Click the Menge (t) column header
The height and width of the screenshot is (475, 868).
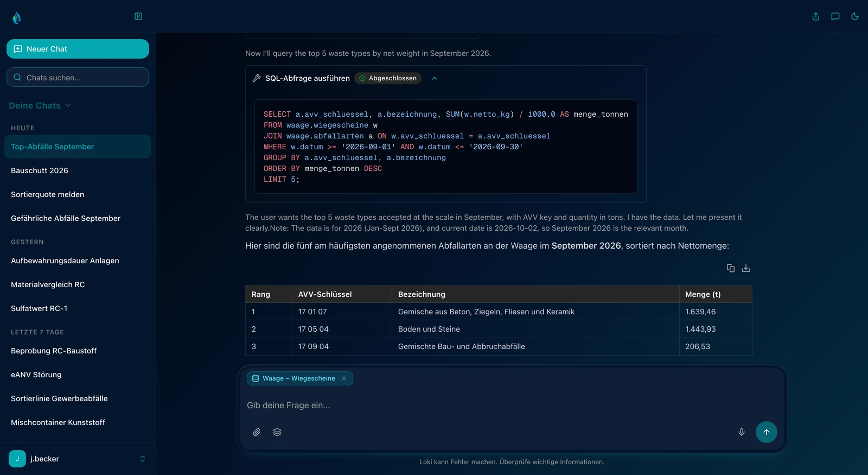tap(716, 294)
